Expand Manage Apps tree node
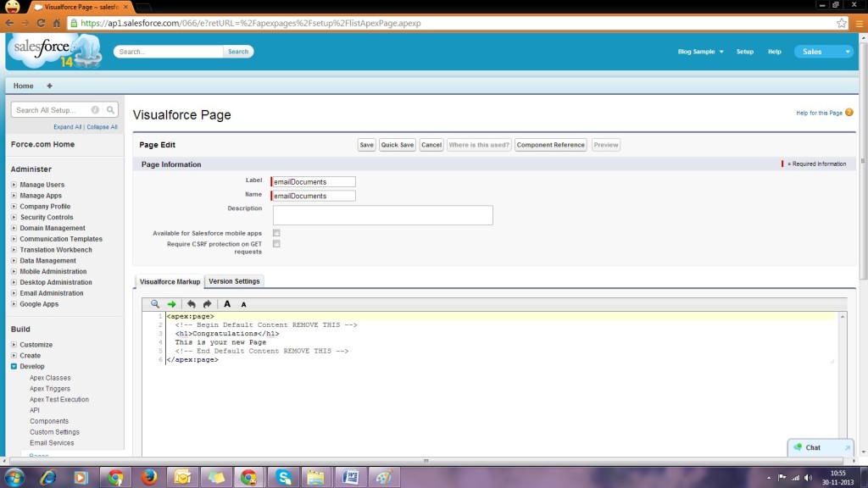The height and width of the screenshot is (488, 868). (14, 196)
